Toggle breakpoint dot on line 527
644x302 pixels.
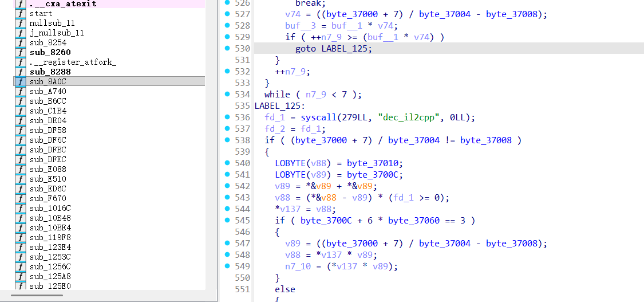click(x=227, y=14)
